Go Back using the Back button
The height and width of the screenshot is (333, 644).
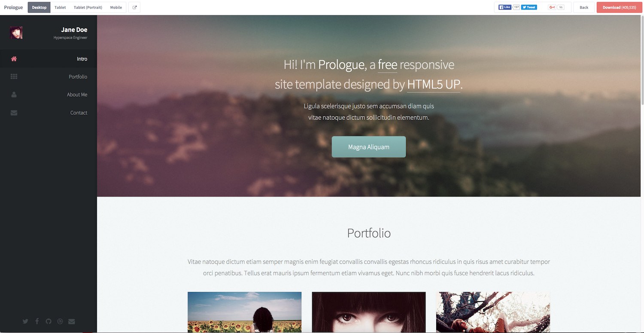point(584,7)
